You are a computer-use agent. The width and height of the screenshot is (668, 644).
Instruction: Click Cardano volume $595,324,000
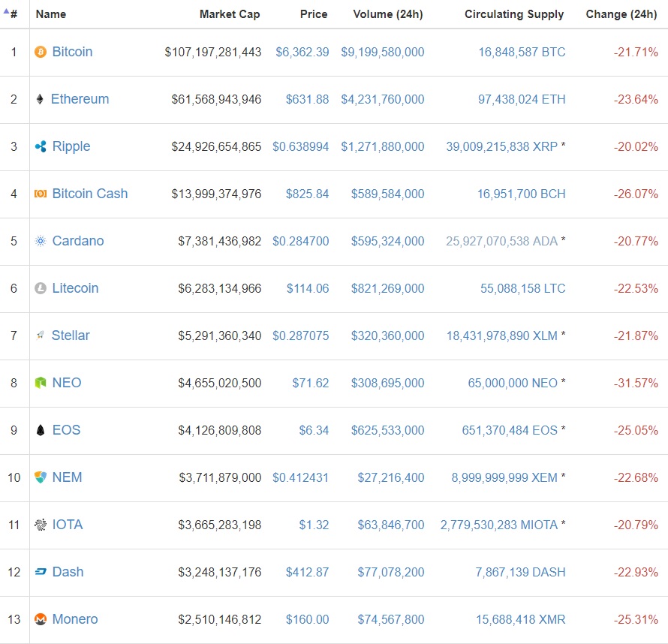pyautogui.click(x=388, y=242)
